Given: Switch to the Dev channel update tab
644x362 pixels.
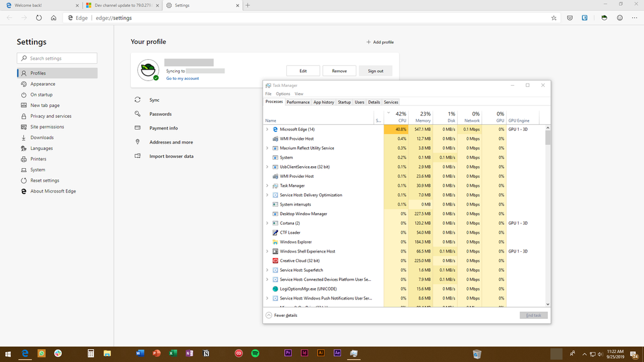Looking at the screenshot, I should (x=122, y=5).
